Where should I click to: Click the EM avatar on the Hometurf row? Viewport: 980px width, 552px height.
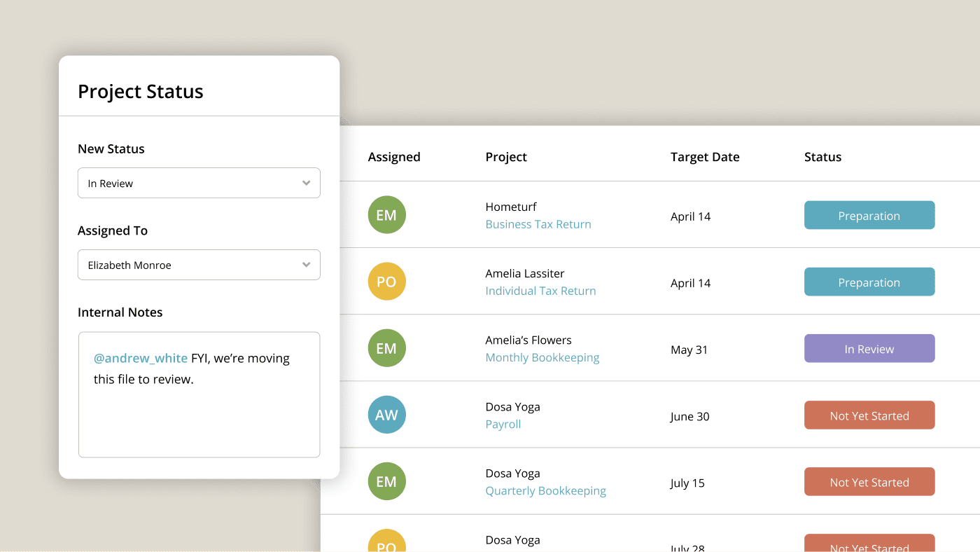pyautogui.click(x=386, y=215)
